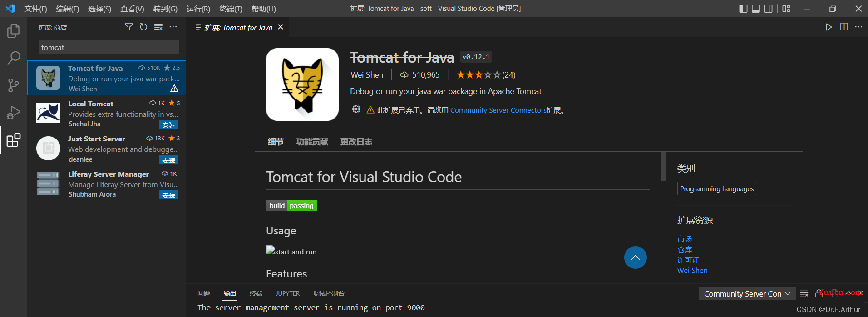Install the Local Tomcat extension
Image resolution: width=868 pixels, height=317 pixels.
pos(168,125)
